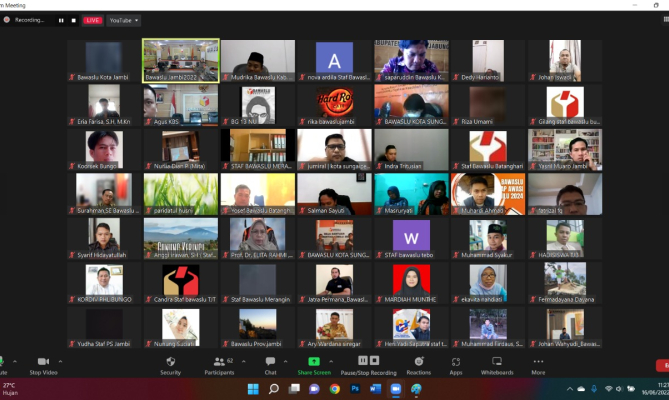Stop the recording using the square button
The width and height of the screenshot is (669, 400).
pos(73,20)
